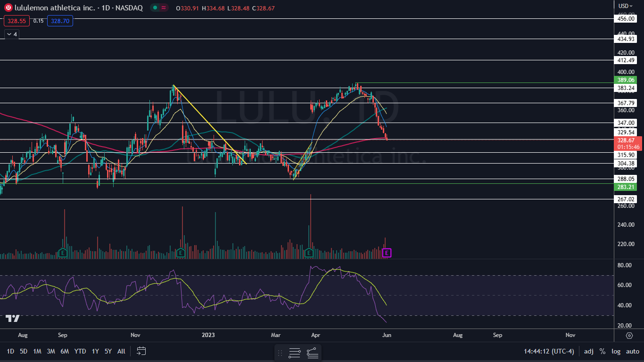Viewport: 644px width, 362px height.
Task: Select the yellow descending trend line
Action: pos(210,124)
